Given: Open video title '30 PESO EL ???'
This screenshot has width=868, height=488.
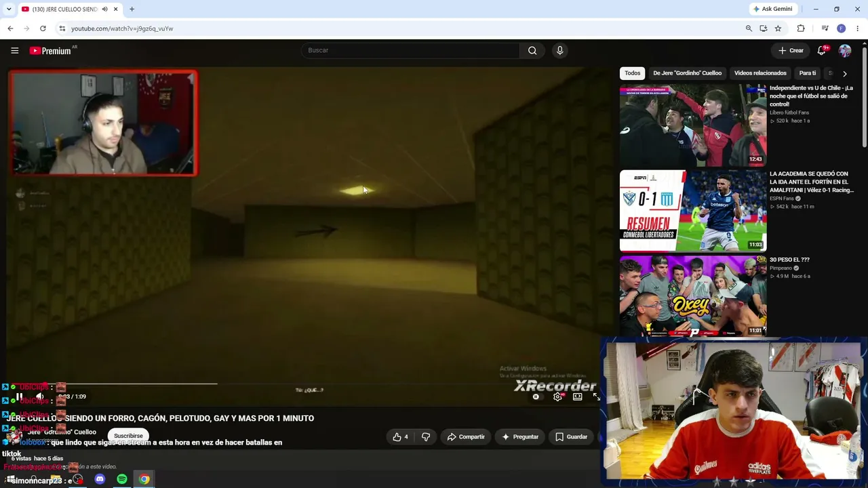Looking at the screenshot, I should tap(789, 260).
